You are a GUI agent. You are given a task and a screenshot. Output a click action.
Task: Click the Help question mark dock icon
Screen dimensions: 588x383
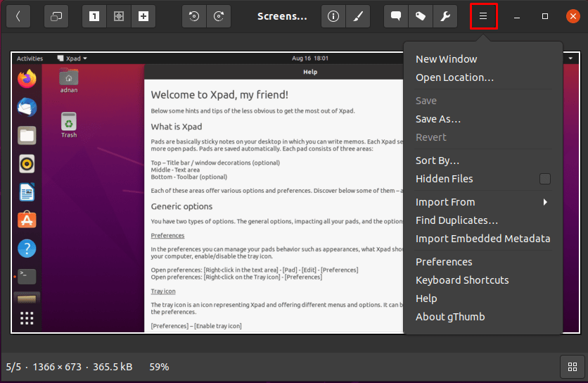tap(27, 249)
